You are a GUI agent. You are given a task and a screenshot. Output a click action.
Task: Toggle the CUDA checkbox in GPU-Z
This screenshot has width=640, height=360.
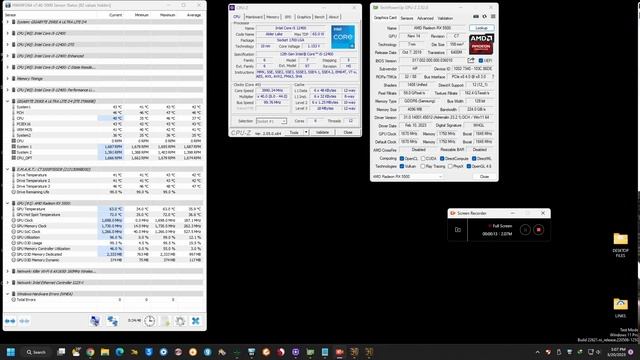click(x=423, y=158)
